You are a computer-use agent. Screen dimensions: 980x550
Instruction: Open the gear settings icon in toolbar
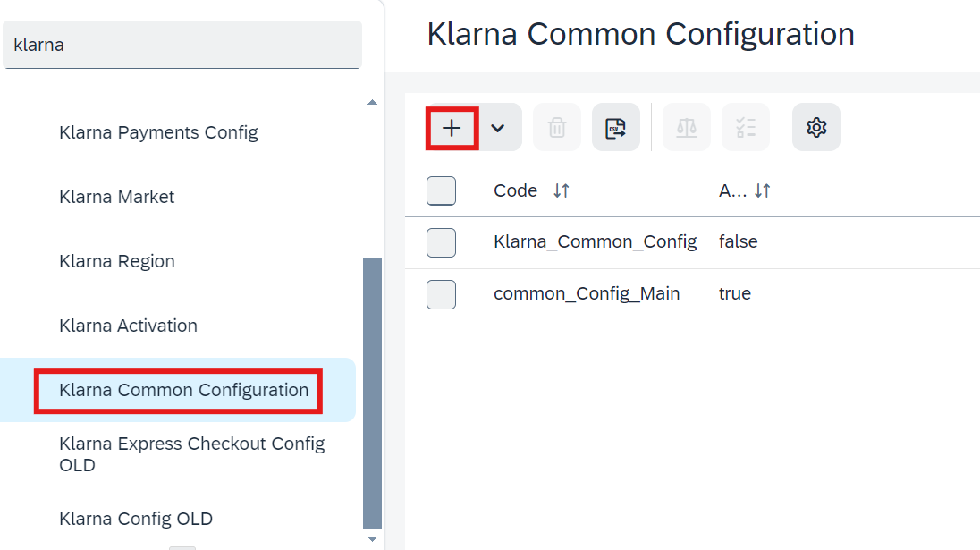point(816,128)
